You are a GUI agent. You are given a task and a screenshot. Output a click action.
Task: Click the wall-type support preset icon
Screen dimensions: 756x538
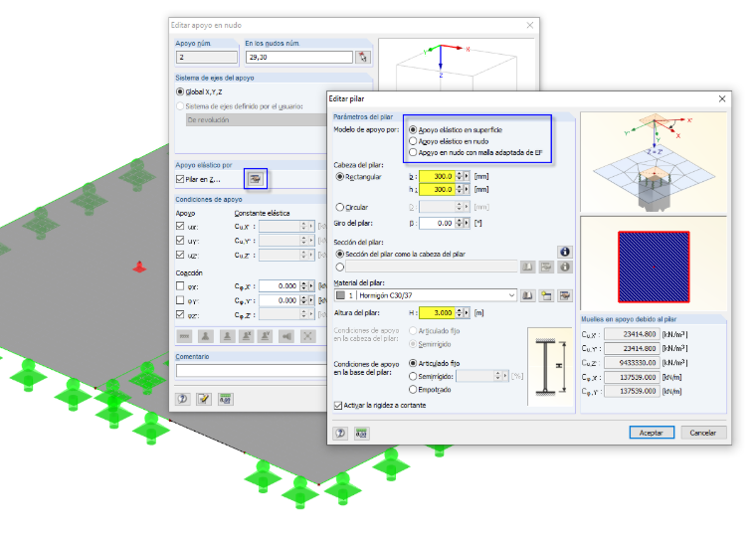point(286,336)
